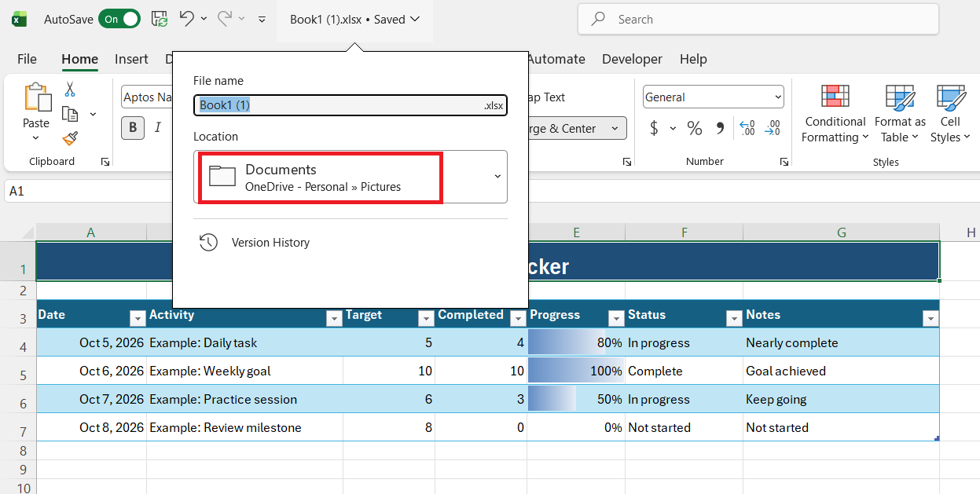
Task: Open the Help tab
Action: 693,59
